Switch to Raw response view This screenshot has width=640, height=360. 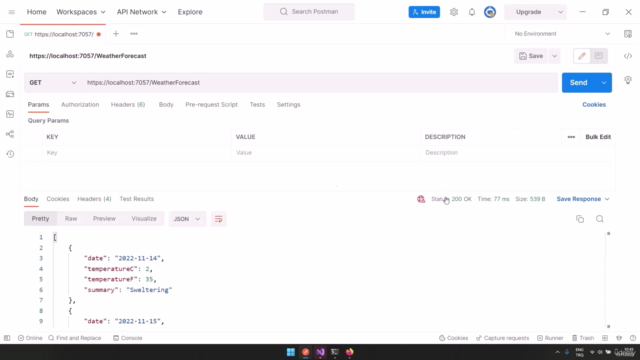(71, 219)
